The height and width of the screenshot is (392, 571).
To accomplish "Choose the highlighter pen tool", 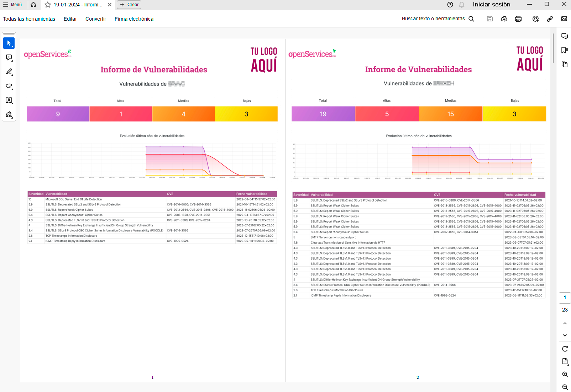I will pyautogui.click(x=9, y=72).
